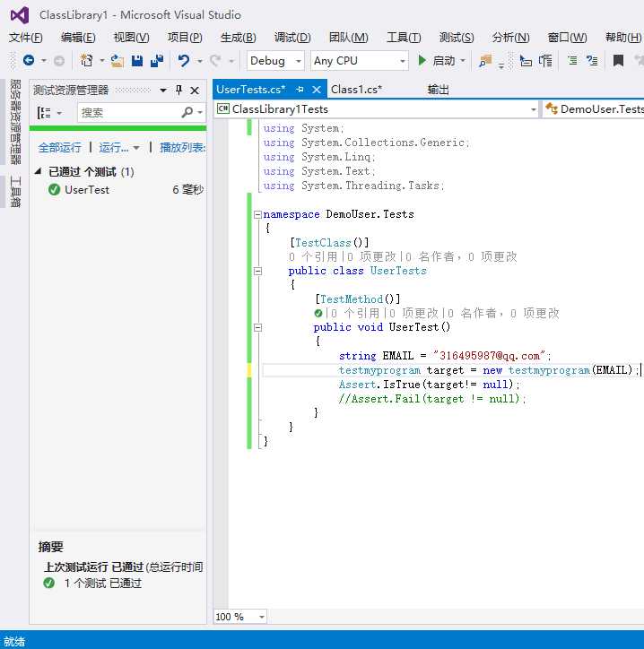Open the 调试(D) menu

(x=292, y=38)
